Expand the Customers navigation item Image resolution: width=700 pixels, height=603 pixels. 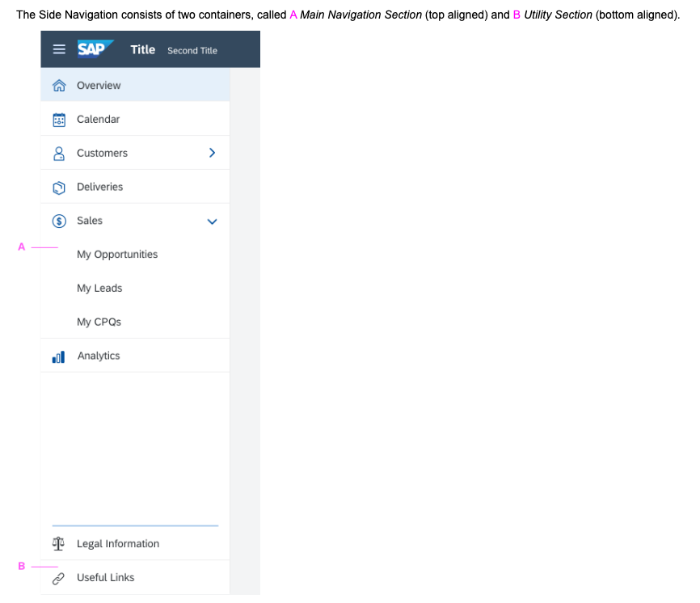[102, 153]
